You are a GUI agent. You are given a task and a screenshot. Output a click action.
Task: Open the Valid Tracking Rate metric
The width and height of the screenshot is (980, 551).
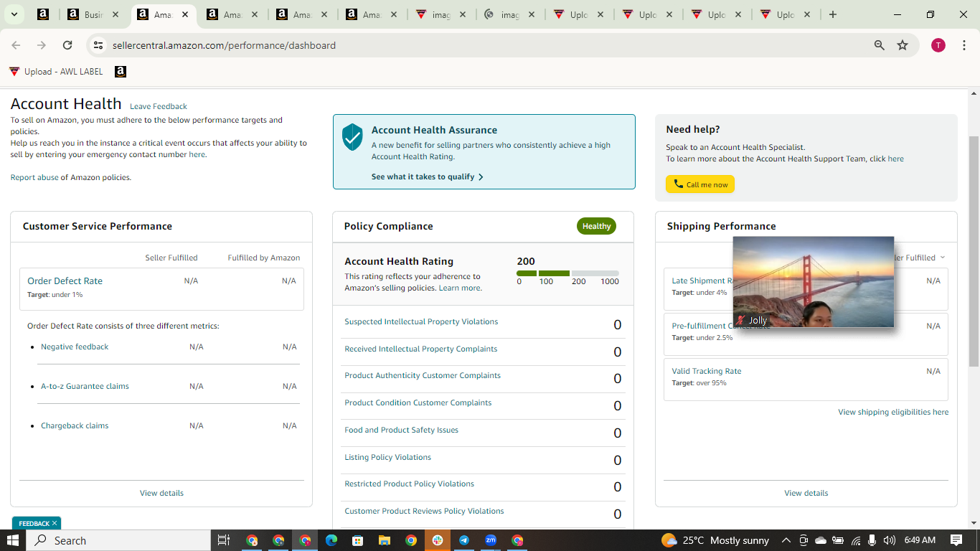[x=707, y=371]
